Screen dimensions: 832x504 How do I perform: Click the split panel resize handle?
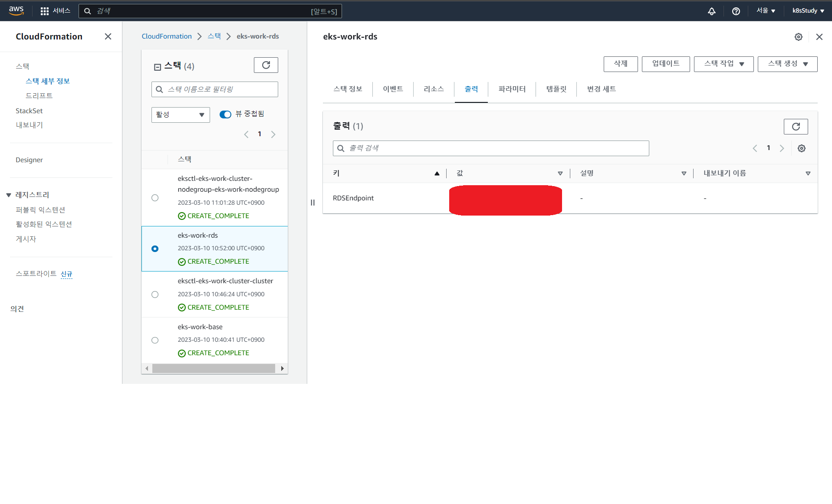312,203
